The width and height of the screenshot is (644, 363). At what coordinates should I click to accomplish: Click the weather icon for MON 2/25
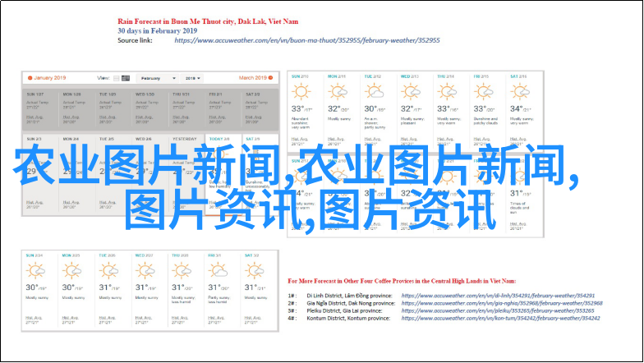pyautogui.click(x=72, y=271)
